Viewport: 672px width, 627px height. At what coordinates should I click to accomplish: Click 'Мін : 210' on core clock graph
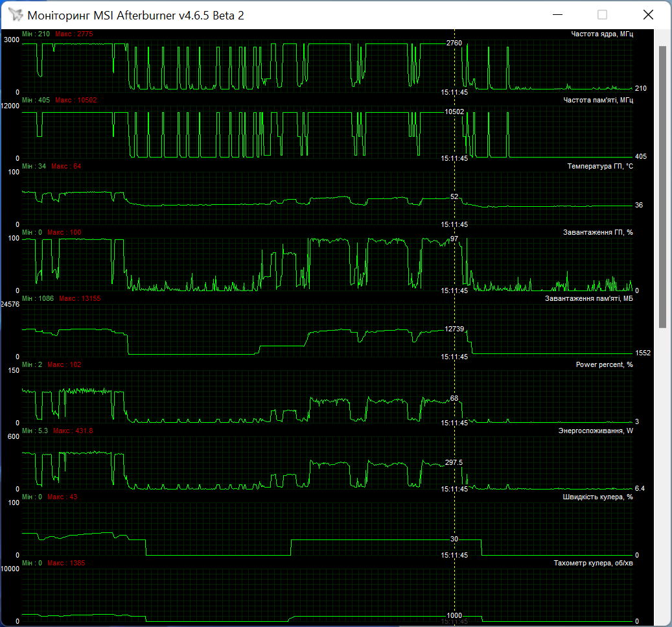click(36, 34)
